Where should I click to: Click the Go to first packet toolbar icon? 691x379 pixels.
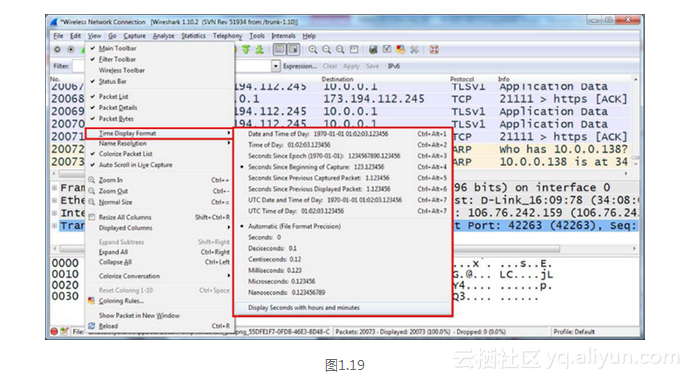point(246,49)
